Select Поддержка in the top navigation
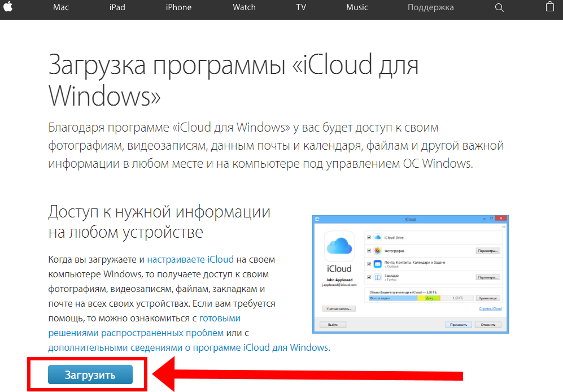This screenshot has width=563, height=392. coord(430,7)
